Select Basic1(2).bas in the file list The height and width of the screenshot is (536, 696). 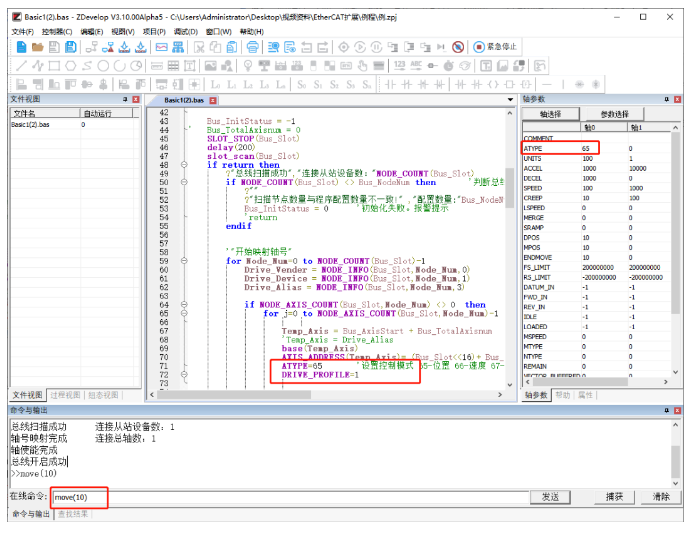tap(30, 125)
